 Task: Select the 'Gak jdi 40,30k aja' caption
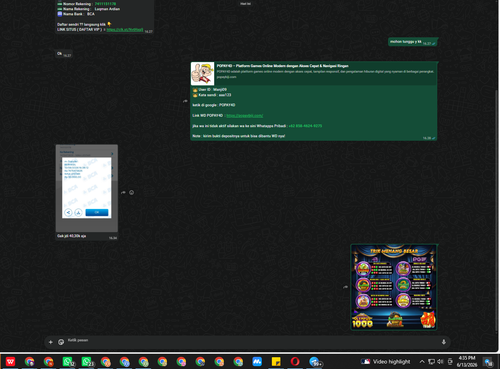(x=72, y=236)
